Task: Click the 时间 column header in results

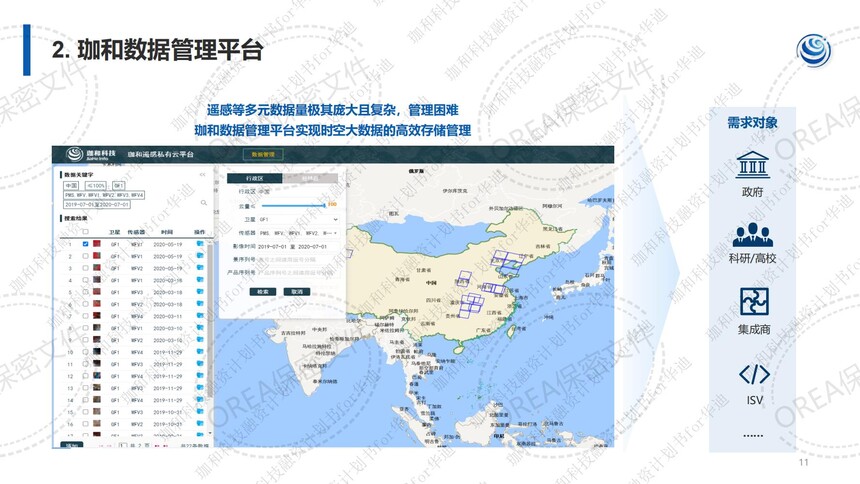Action: pyautogui.click(x=167, y=232)
